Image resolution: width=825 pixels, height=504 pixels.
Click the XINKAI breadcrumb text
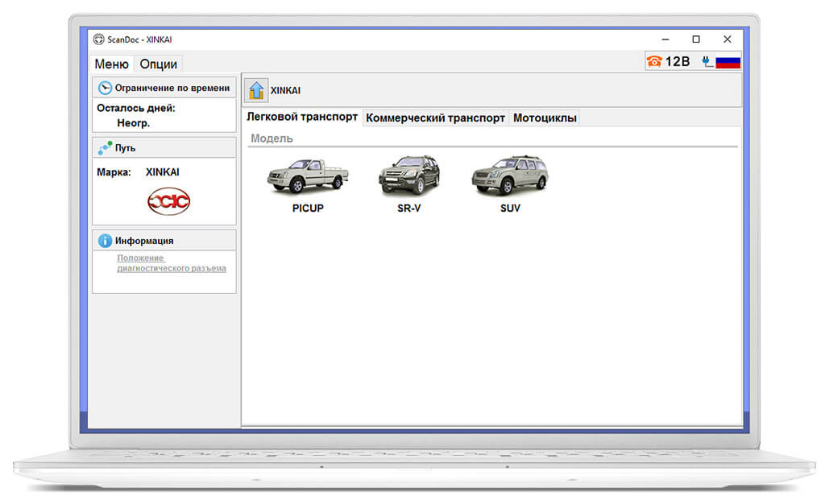pos(285,90)
